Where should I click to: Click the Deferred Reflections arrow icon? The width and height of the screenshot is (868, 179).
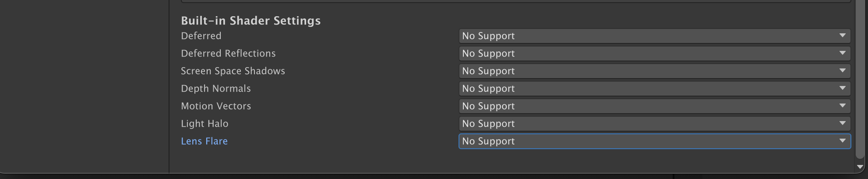click(x=842, y=53)
